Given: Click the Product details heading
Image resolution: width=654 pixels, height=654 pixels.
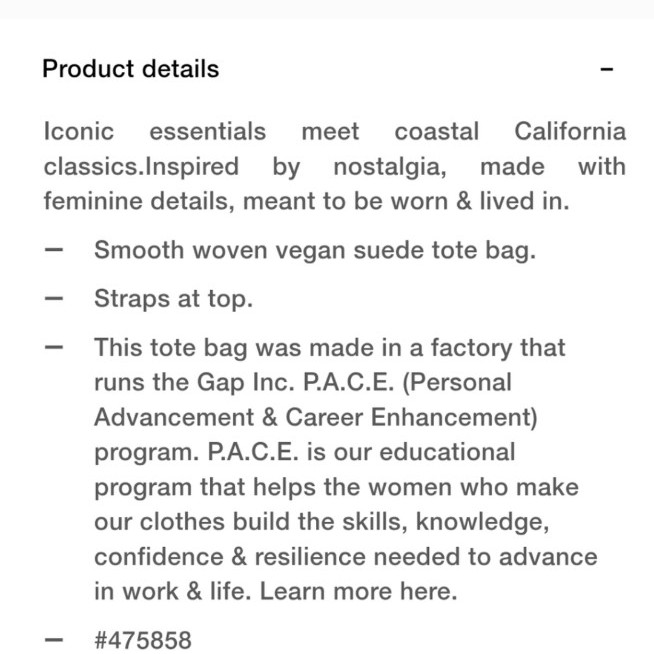Looking at the screenshot, I should point(131,69).
